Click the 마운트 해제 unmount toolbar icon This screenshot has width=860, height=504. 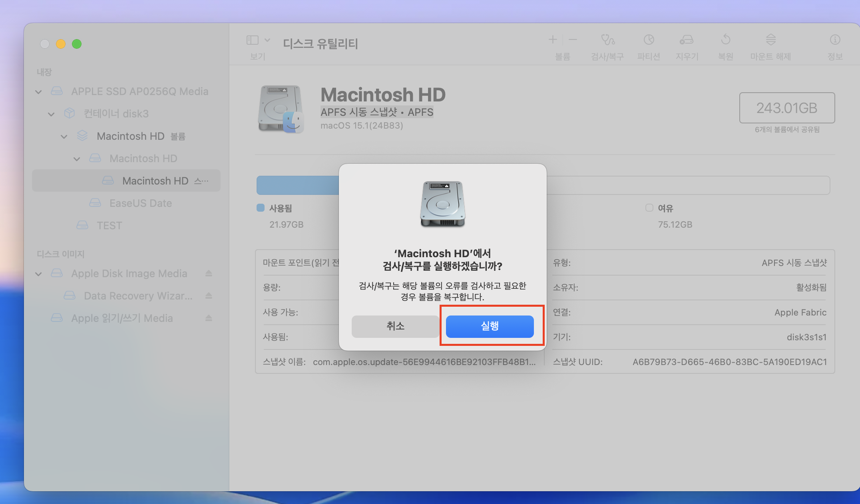click(771, 40)
